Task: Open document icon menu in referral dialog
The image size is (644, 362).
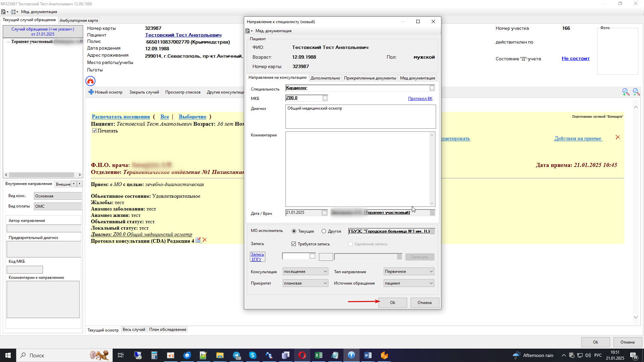Action: pyautogui.click(x=249, y=31)
